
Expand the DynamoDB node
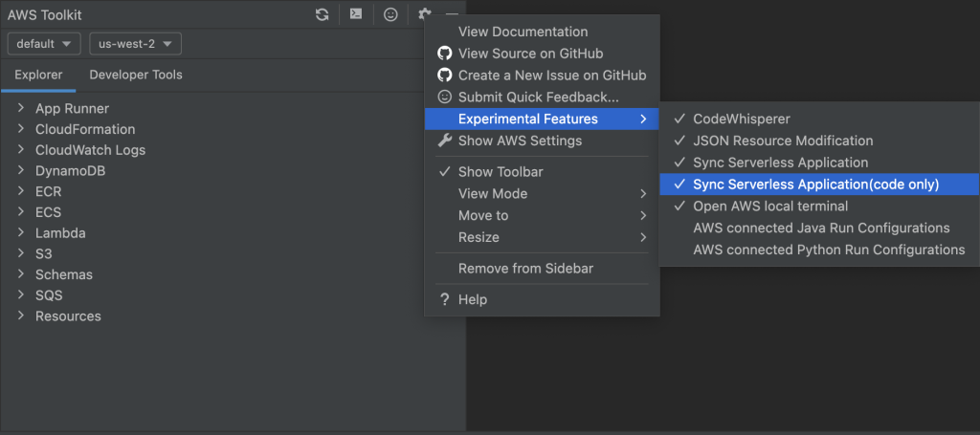pyautogui.click(x=21, y=170)
